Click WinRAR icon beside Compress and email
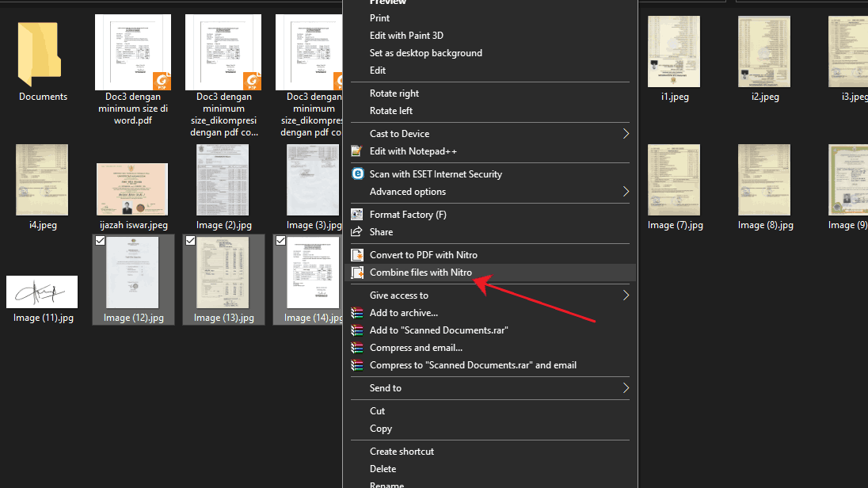Viewport: 868px width, 488px height. [357, 348]
